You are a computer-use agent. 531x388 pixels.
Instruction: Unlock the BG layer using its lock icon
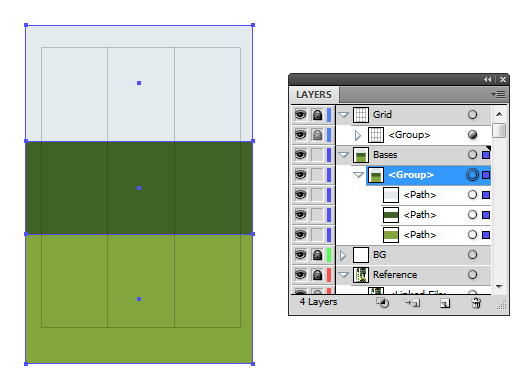(x=317, y=255)
